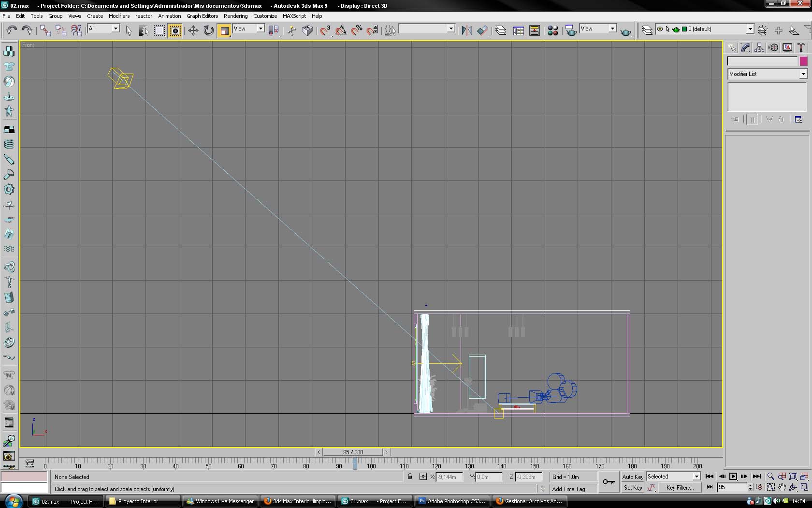Choose the Select Object arrow tool
Image resolution: width=812 pixels, height=508 pixels.
pos(128,30)
